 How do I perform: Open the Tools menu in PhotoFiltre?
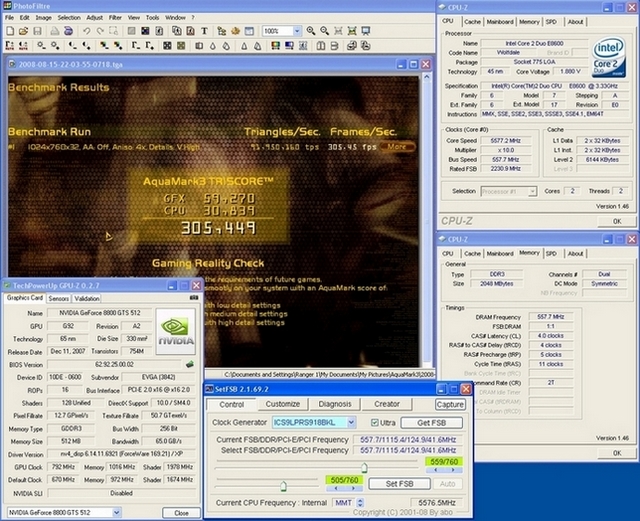coord(152,18)
